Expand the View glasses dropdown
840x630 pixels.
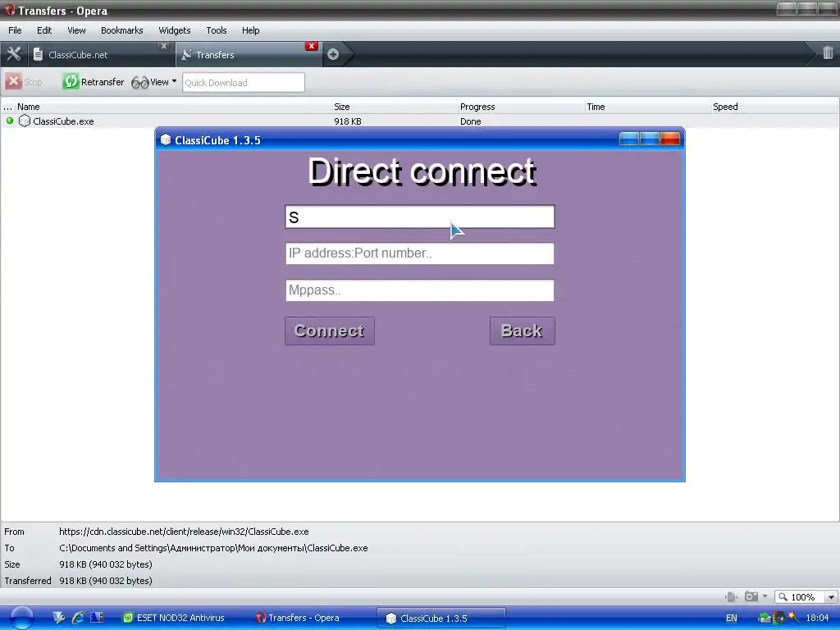tap(153, 82)
